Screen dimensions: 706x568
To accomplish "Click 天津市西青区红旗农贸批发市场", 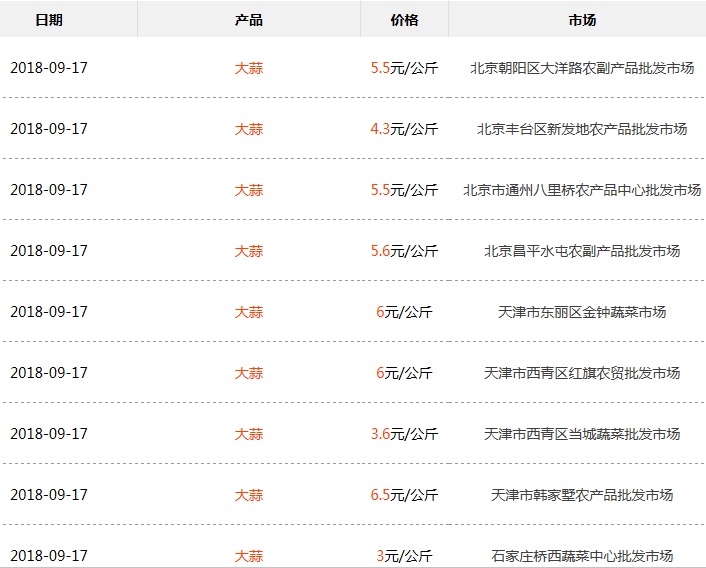I will pos(582,373).
